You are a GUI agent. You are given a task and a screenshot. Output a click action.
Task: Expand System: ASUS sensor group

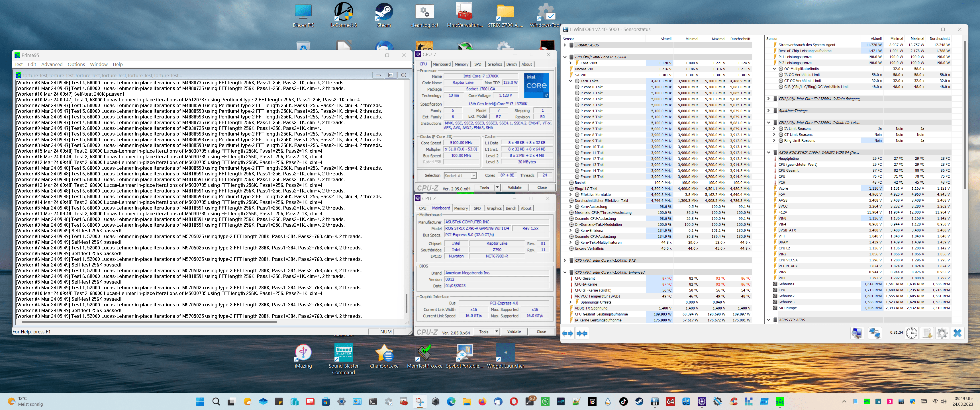point(565,45)
